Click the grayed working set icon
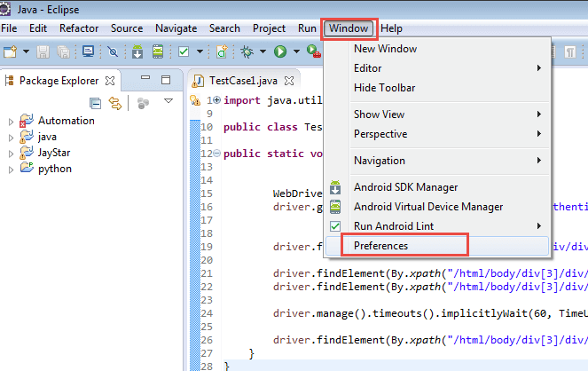Image resolution: width=588 pixels, height=371 pixels. [143, 103]
